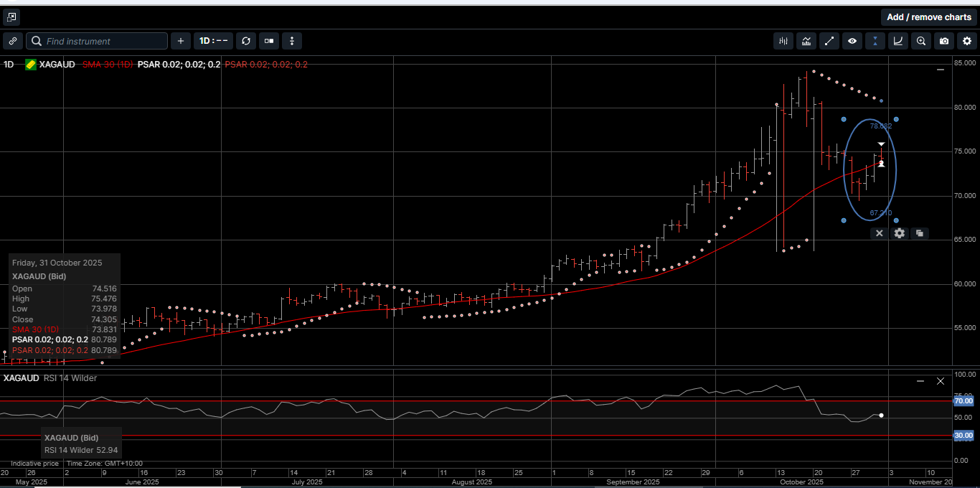This screenshot has height=488, width=980.
Task: Open chart settings via the gear icon
Action: pyautogui.click(x=967, y=41)
